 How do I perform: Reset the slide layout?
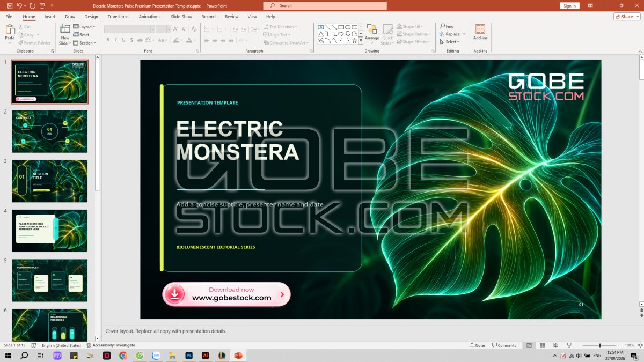(x=81, y=35)
